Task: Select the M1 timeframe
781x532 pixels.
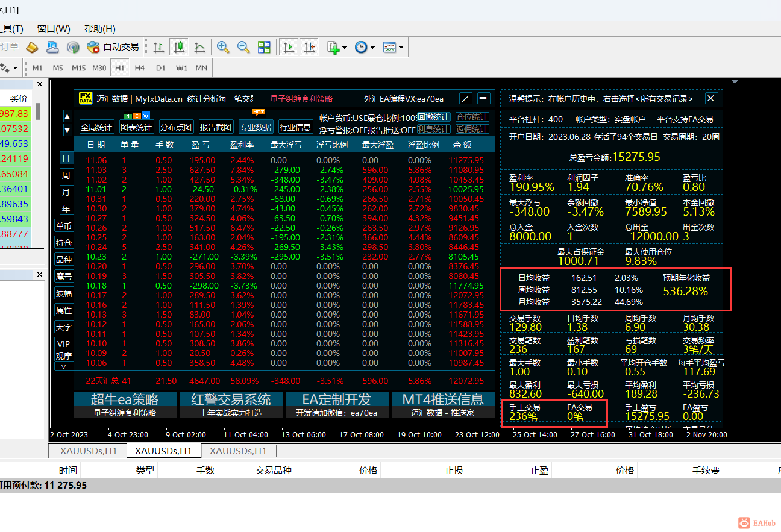Action: [x=37, y=68]
